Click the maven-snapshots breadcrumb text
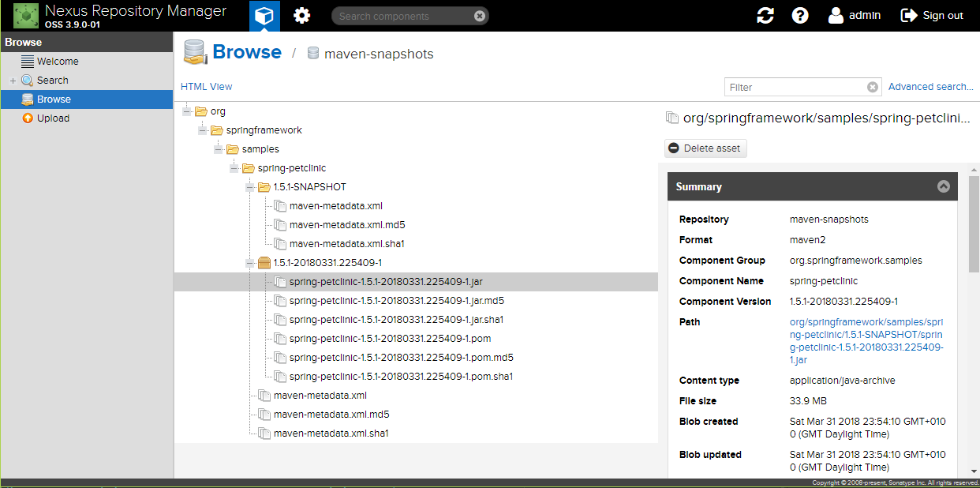This screenshot has width=980, height=488. pyautogui.click(x=379, y=54)
